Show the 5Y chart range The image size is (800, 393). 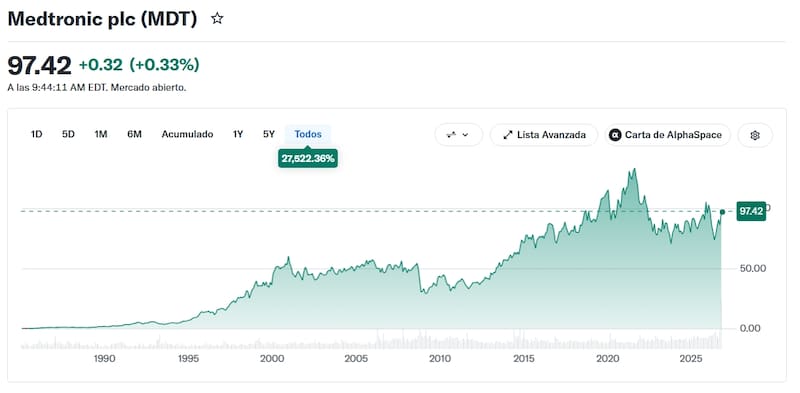(269, 134)
